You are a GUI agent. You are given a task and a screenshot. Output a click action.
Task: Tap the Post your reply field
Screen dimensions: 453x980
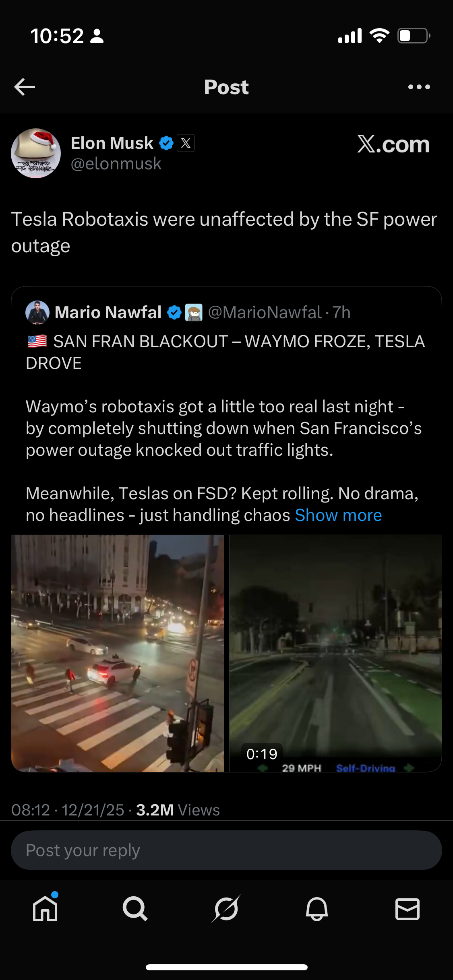(x=226, y=850)
